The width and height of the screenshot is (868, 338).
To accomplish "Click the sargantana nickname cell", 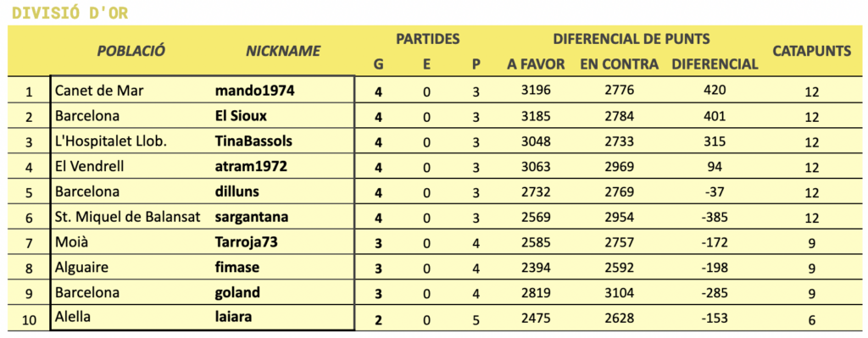I will click(251, 217).
